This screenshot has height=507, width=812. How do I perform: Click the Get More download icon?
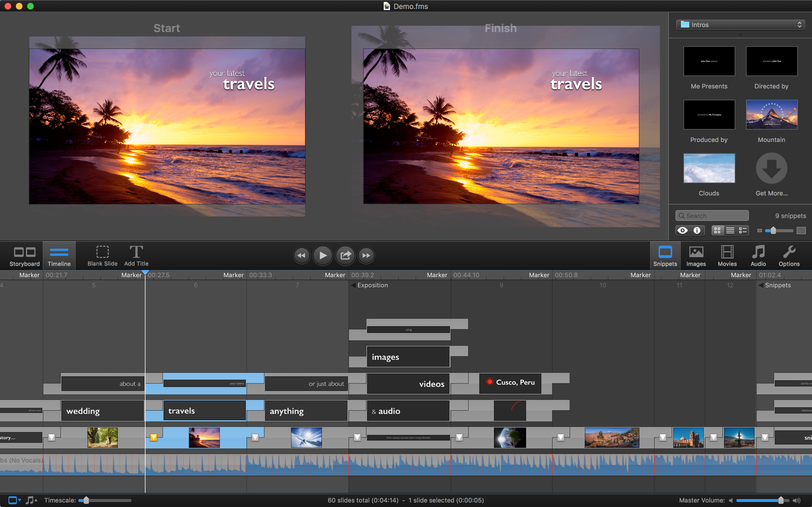point(771,168)
